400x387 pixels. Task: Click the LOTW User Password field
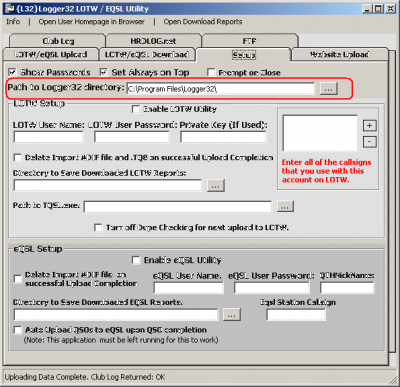[x=132, y=137]
